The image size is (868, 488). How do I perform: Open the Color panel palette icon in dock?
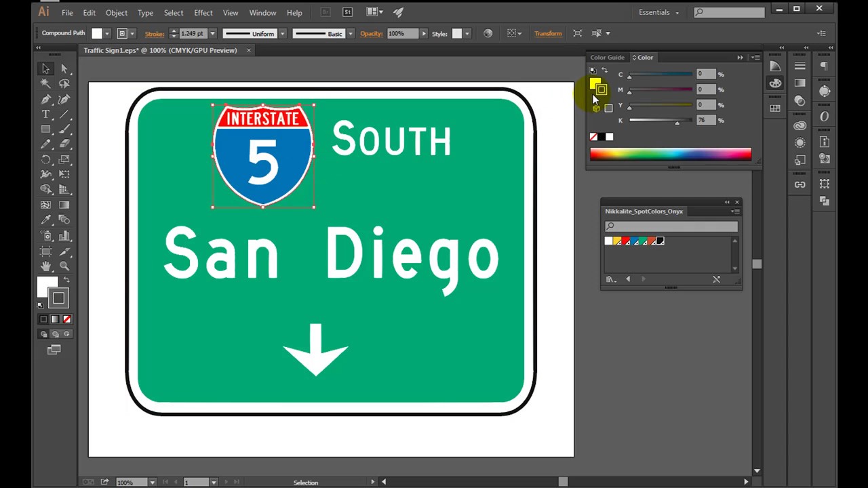(775, 83)
